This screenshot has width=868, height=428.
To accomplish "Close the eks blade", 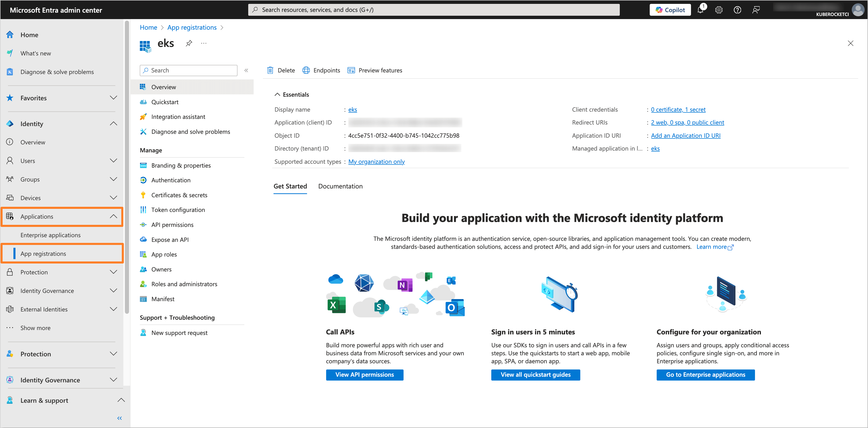I will click(850, 43).
